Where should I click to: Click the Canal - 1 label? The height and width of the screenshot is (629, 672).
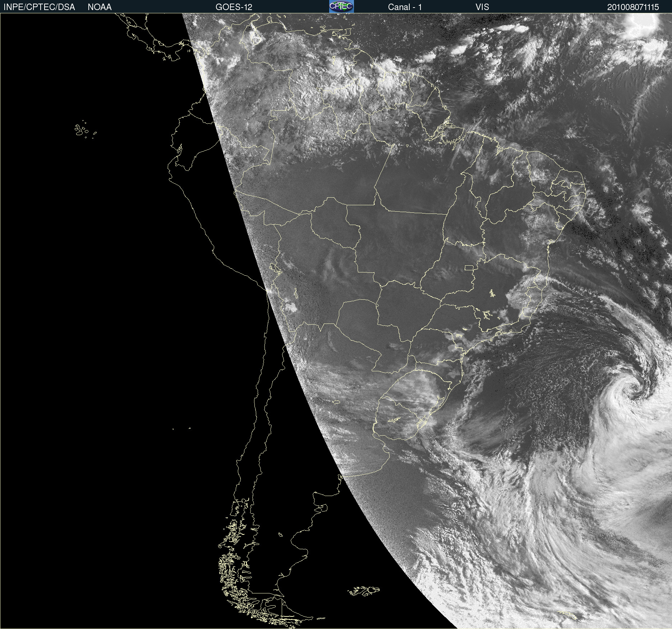tap(405, 7)
